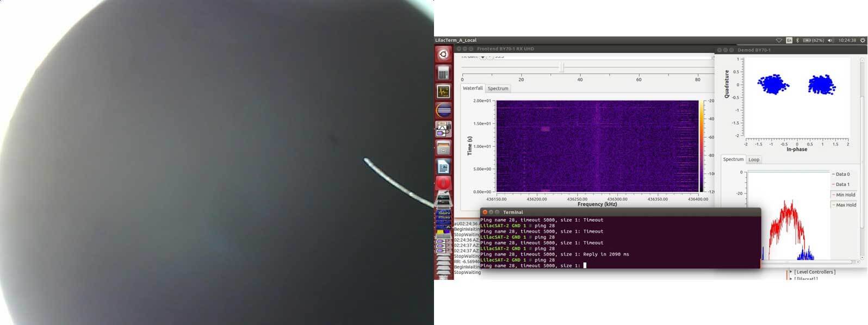Click the Terminal window title bar
This screenshot has width=868, height=325.
(621, 212)
